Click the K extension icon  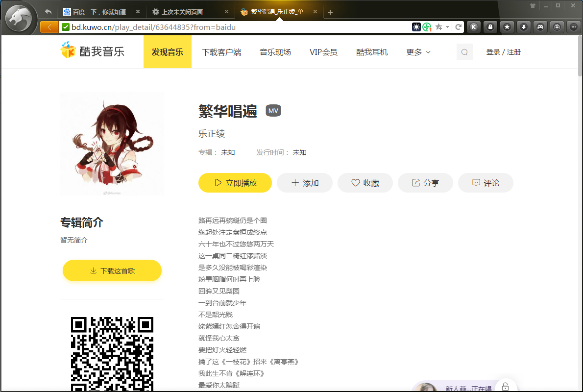(473, 27)
